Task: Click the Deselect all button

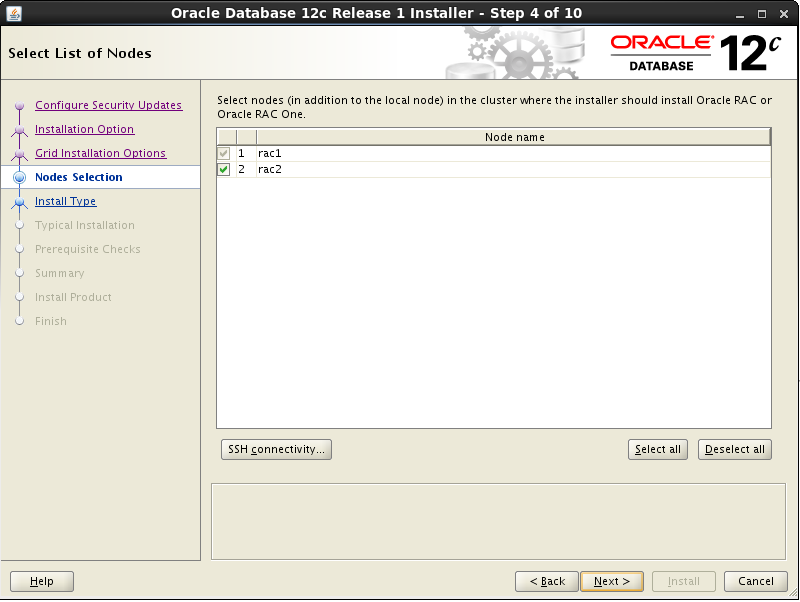Action: 735,449
